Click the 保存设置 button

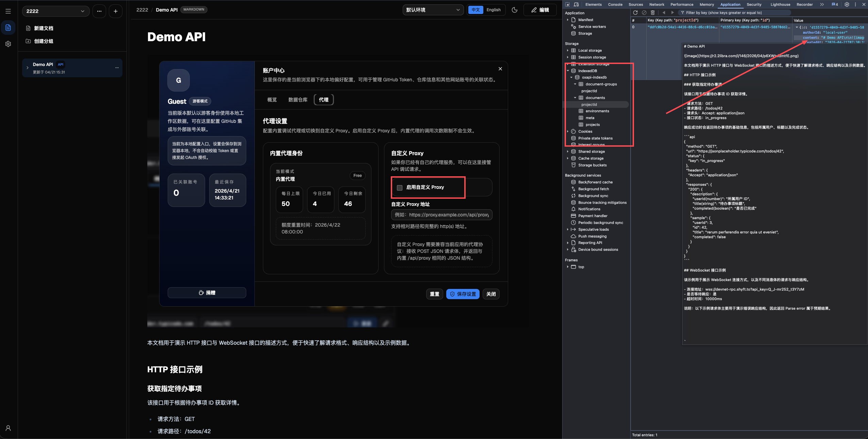tap(463, 294)
